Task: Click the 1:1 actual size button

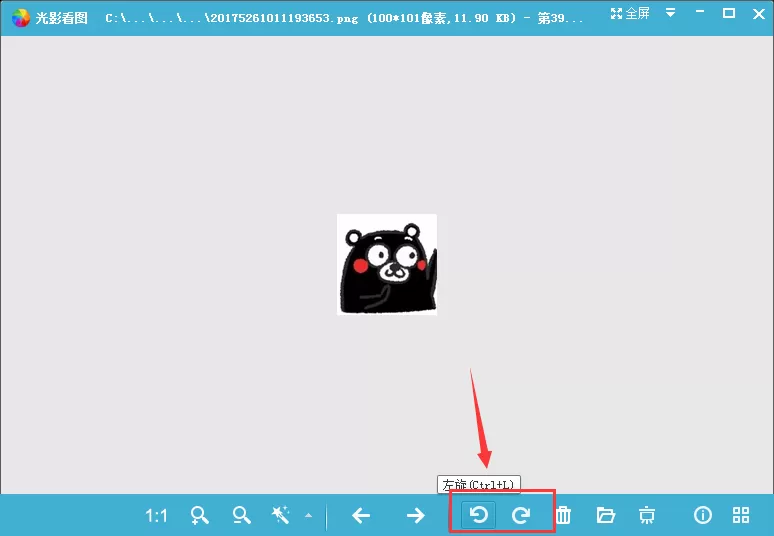Action: [x=156, y=516]
